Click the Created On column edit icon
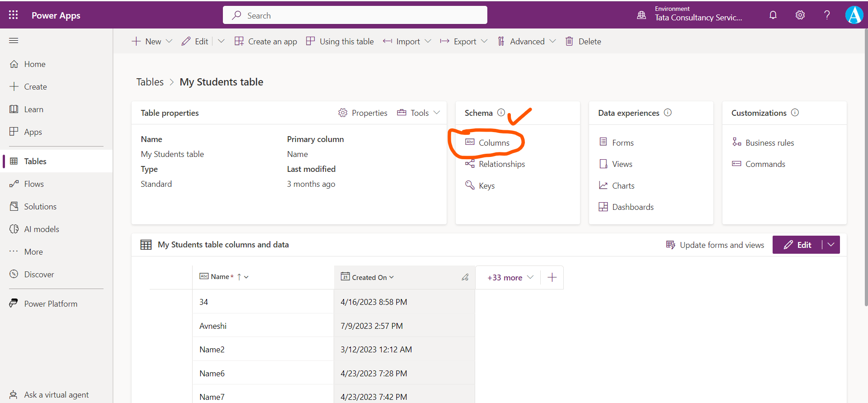The image size is (868, 403). (x=465, y=277)
